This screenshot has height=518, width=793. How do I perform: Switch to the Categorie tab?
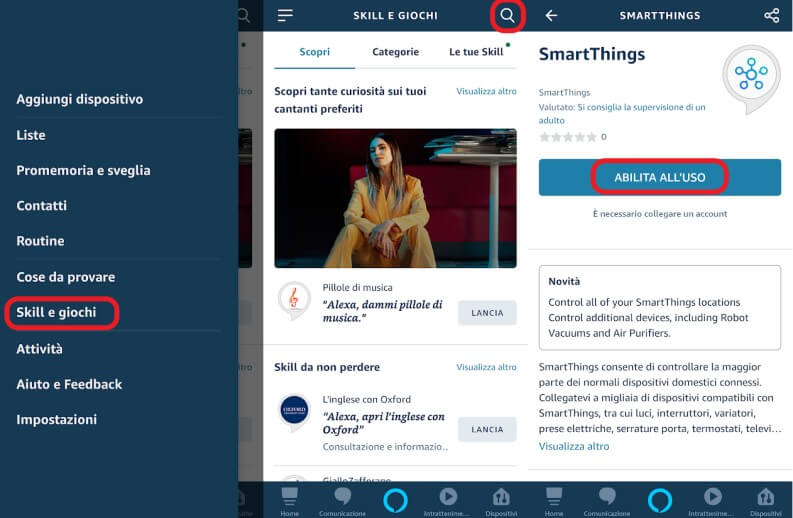[x=395, y=52]
